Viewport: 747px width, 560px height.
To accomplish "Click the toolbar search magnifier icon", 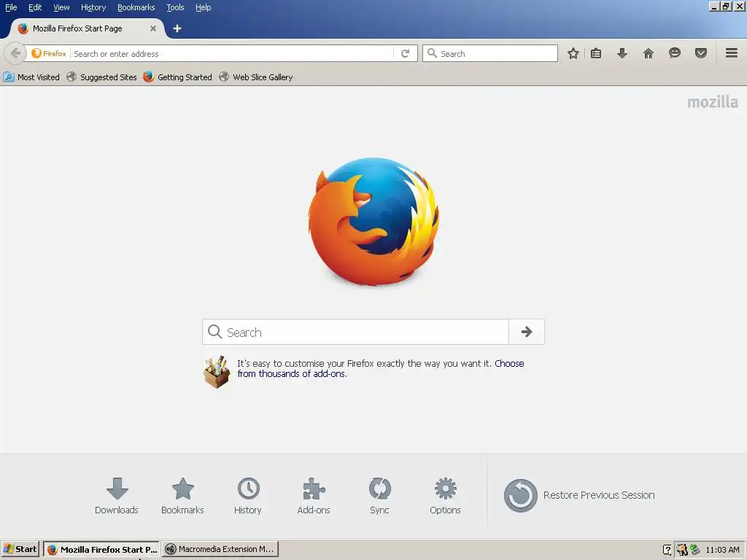I will click(432, 53).
